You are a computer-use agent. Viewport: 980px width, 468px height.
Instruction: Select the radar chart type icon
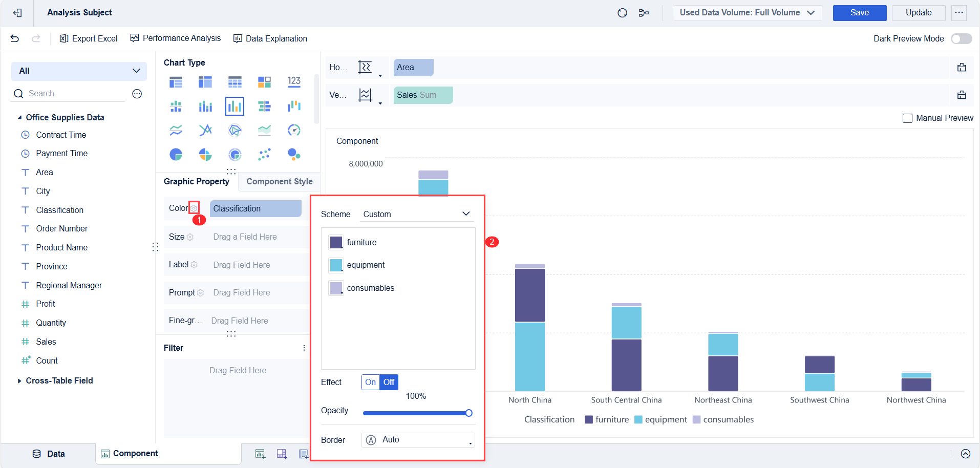click(235, 130)
